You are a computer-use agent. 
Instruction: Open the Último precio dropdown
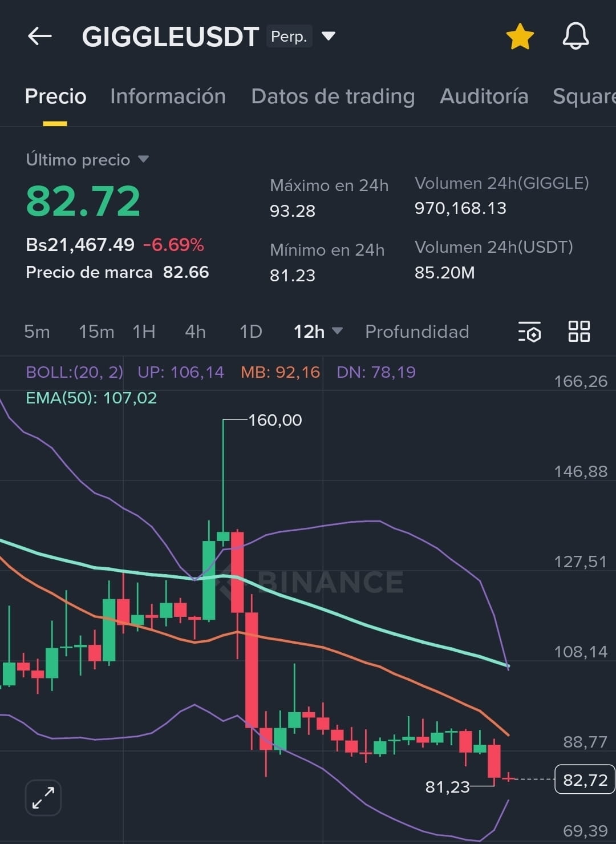[x=143, y=159]
